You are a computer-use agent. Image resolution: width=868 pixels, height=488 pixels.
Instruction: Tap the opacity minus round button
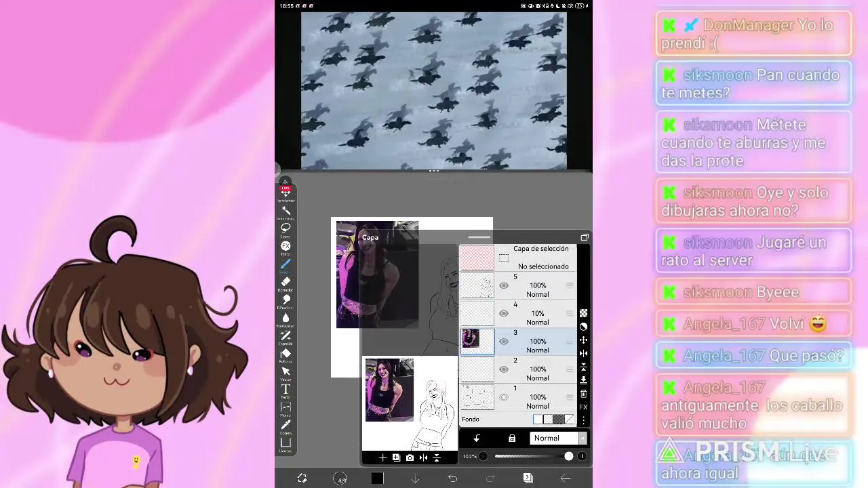[483, 456]
